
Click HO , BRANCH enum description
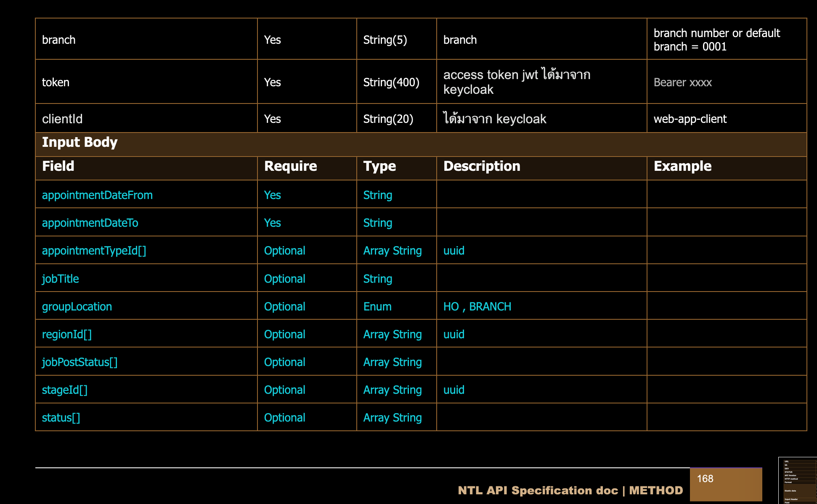(477, 307)
